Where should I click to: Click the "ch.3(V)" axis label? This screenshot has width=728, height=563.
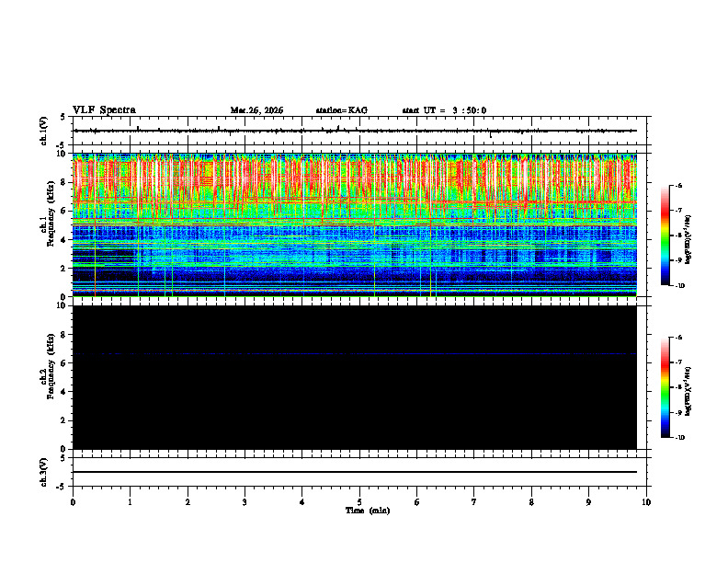(44, 473)
